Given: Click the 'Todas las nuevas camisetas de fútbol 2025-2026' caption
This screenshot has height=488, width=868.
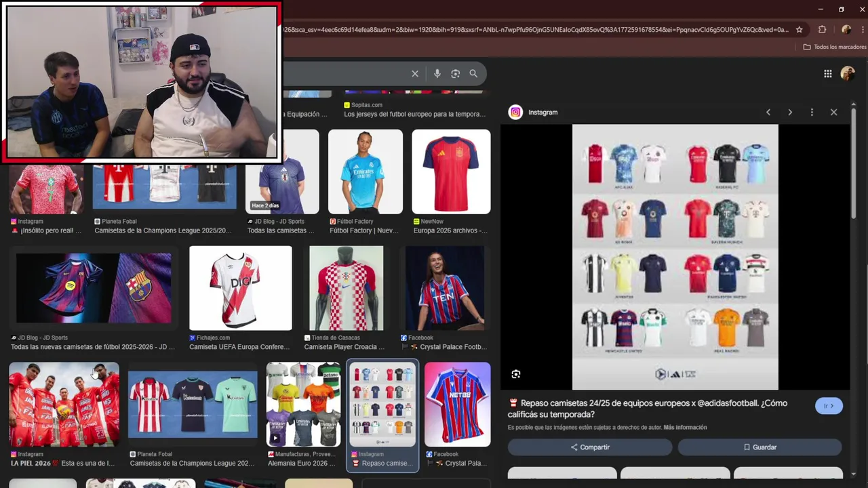Looking at the screenshot, I should click(93, 347).
